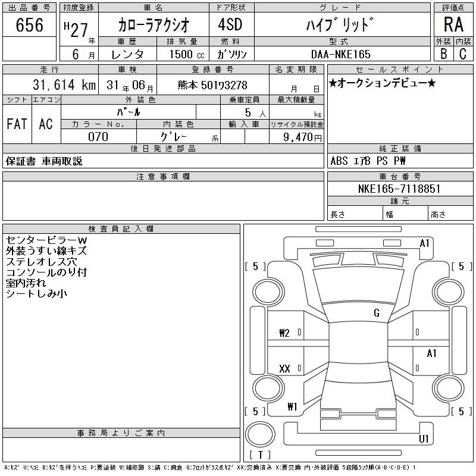Click the door type 4SD
This screenshot has width=476, height=476.
[x=230, y=24]
